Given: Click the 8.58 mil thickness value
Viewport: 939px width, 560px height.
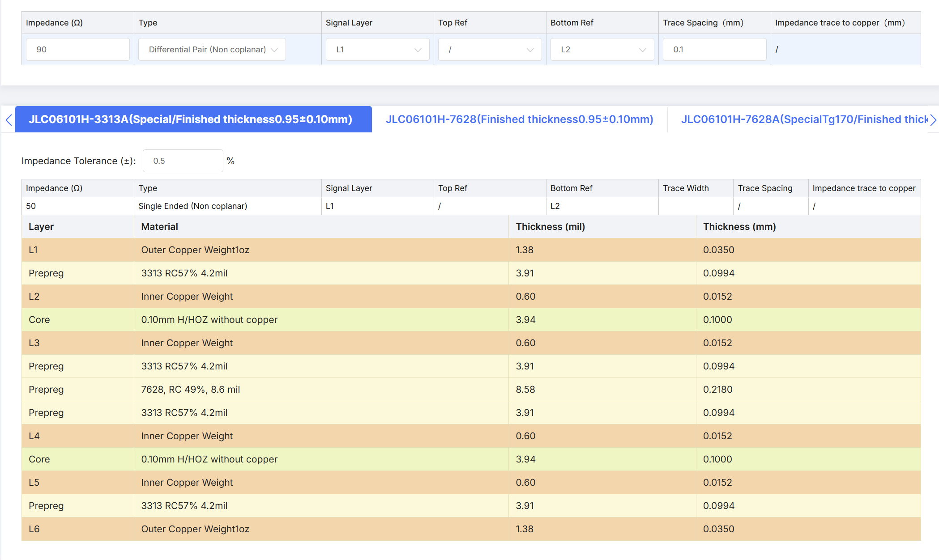Looking at the screenshot, I should (x=525, y=390).
